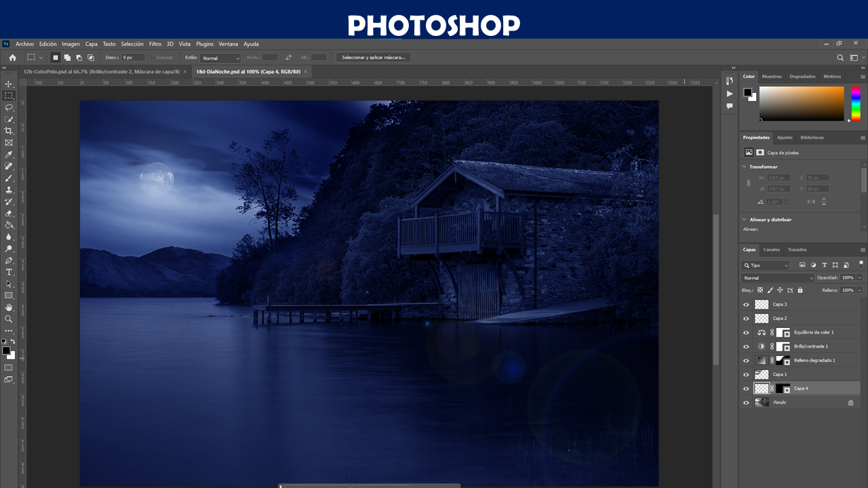Screen dimensions: 868x488
Task: Open the Estilo dropdown set to Normal
Action: (220, 58)
